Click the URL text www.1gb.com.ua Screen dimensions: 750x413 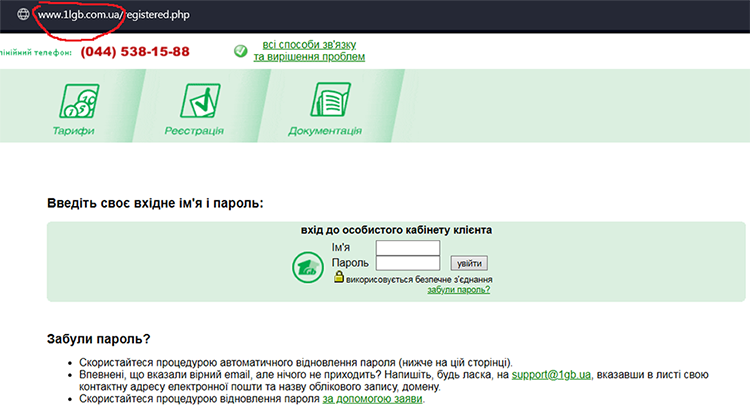tap(79, 15)
